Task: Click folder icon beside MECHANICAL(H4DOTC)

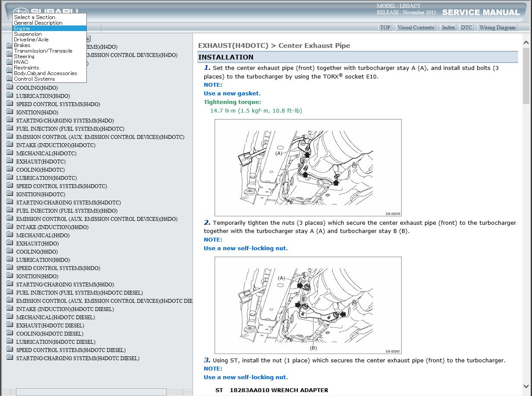Action: [x=9, y=153]
